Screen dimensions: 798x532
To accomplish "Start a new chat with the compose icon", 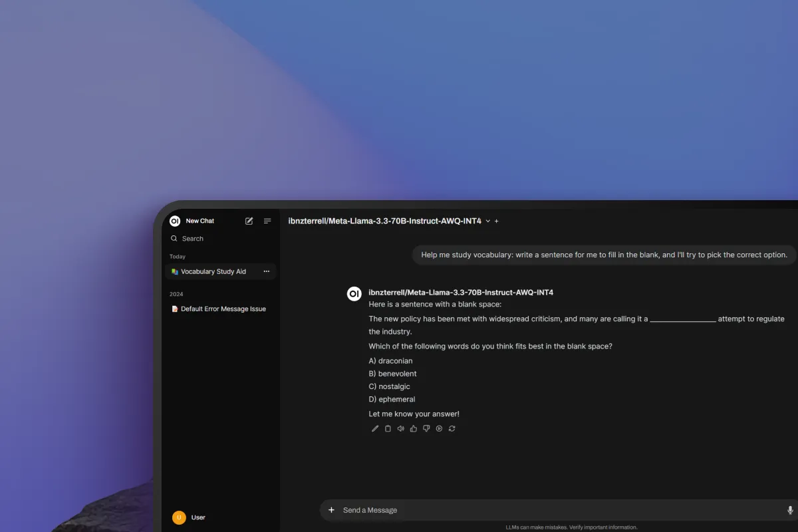I will coord(248,221).
